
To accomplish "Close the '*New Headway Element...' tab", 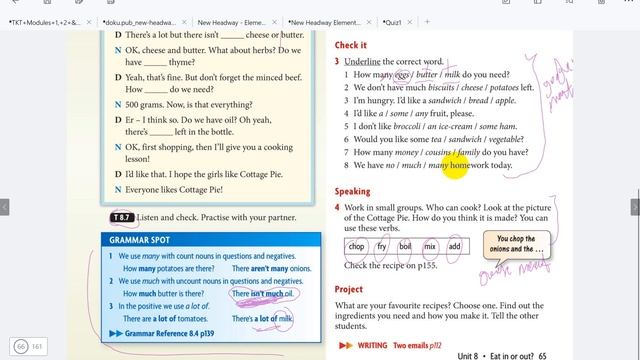I will (369, 22).
